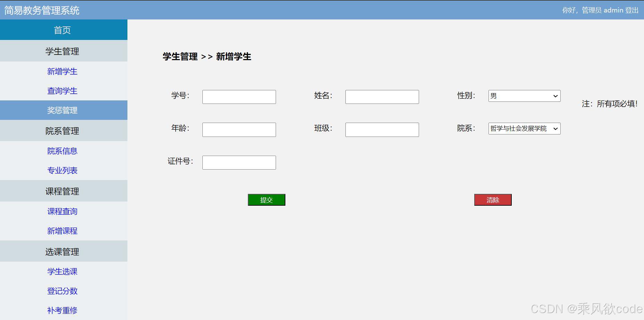Open the 课程查询 link
This screenshot has width=644, height=320.
point(62,211)
